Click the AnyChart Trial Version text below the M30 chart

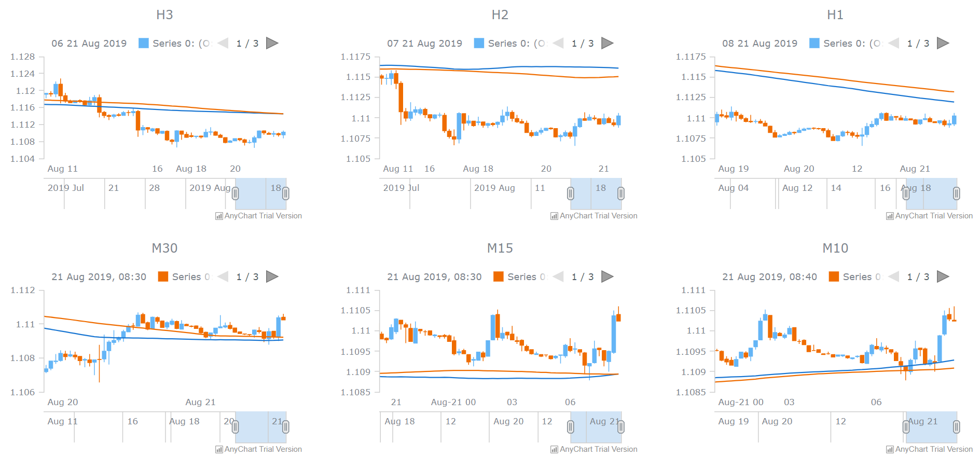pos(263,449)
